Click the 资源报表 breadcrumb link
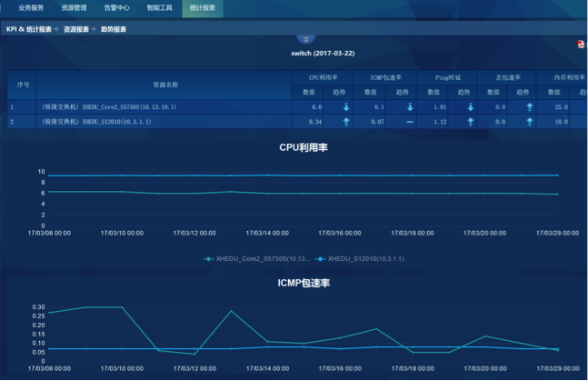Screen dimensions: 588x381 point(76,29)
